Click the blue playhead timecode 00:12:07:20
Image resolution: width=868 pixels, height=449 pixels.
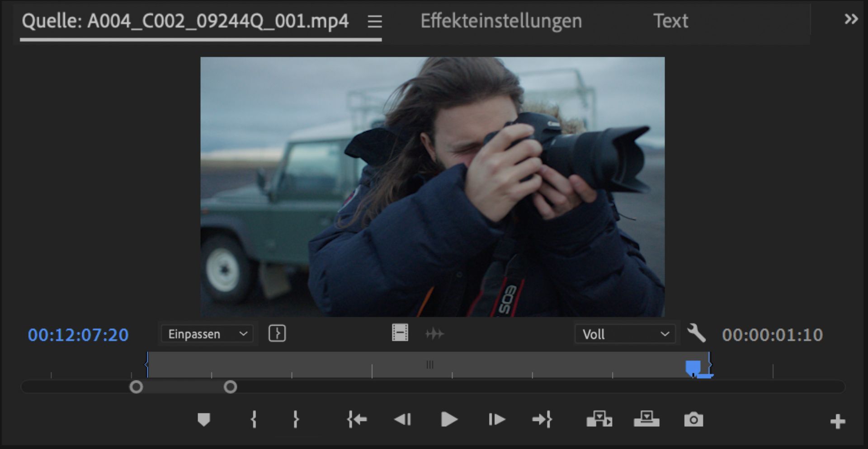(78, 335)
